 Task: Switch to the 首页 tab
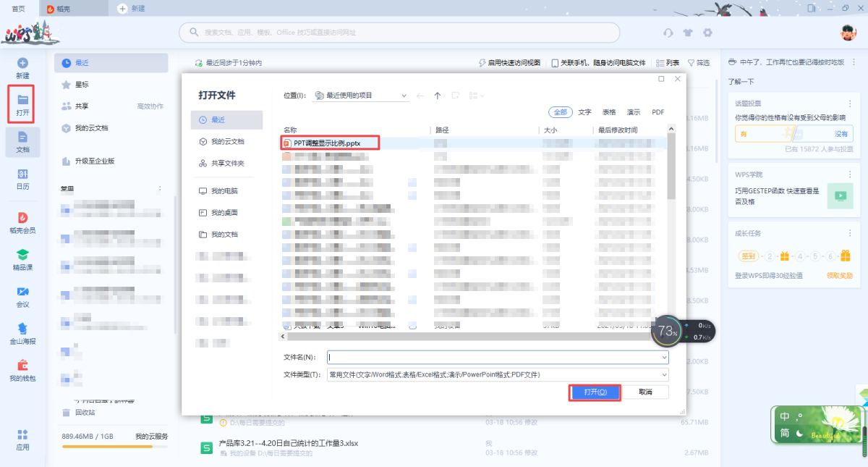(20, 9)
